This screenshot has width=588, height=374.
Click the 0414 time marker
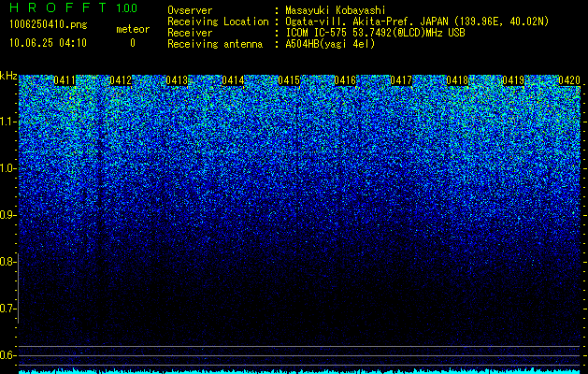click(x=233, y=80)
